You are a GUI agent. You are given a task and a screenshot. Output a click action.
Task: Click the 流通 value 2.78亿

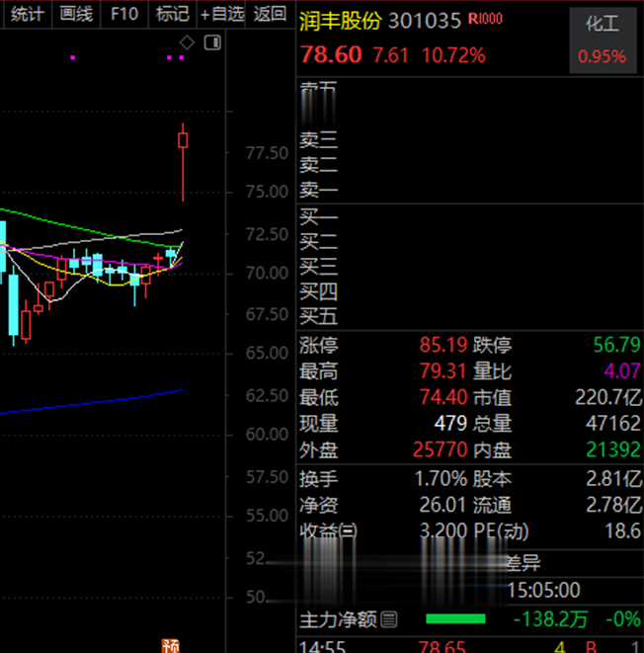pos(614,505)
